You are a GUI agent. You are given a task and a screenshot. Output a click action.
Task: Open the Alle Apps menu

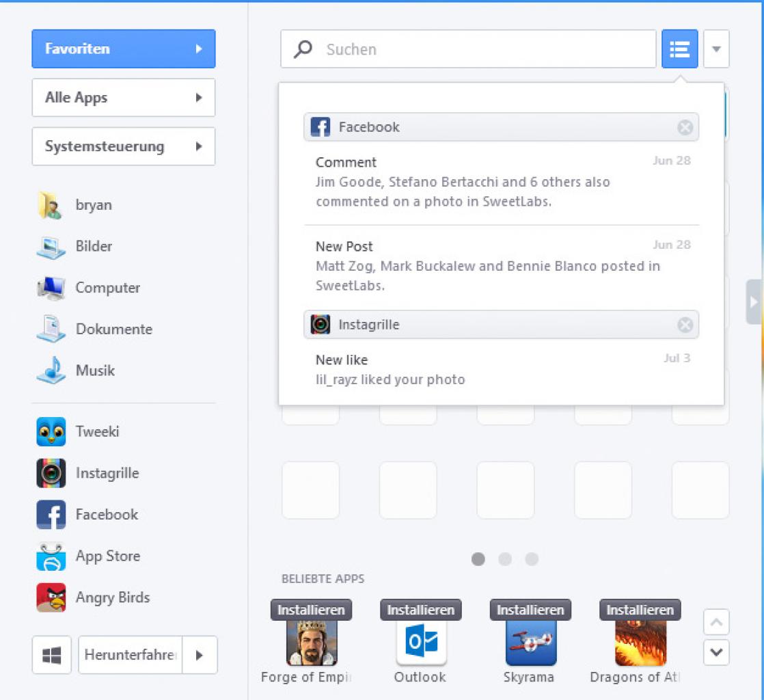[124, 98]
